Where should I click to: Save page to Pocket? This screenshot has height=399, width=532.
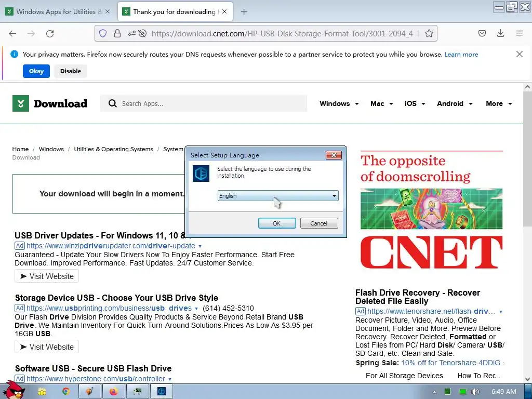(482, 33)
